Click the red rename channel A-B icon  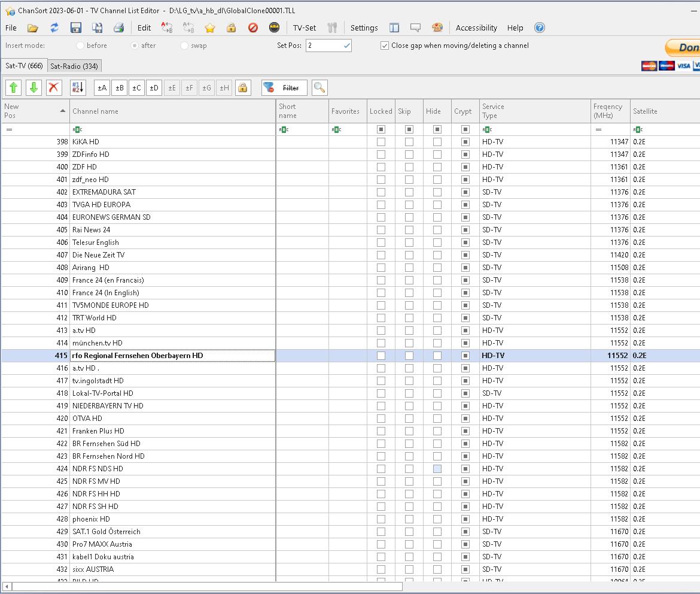[167, 28]
